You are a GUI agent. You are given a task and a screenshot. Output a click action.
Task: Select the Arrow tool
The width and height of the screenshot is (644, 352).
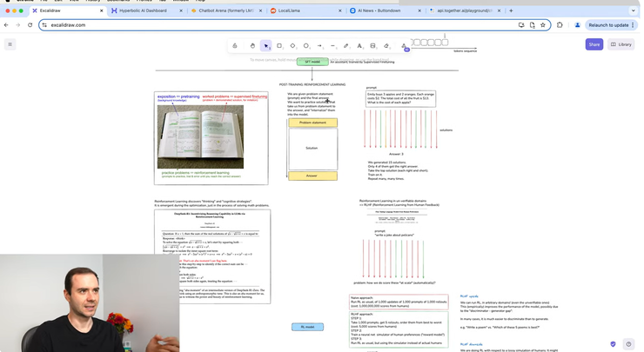[x=319, y=46]
